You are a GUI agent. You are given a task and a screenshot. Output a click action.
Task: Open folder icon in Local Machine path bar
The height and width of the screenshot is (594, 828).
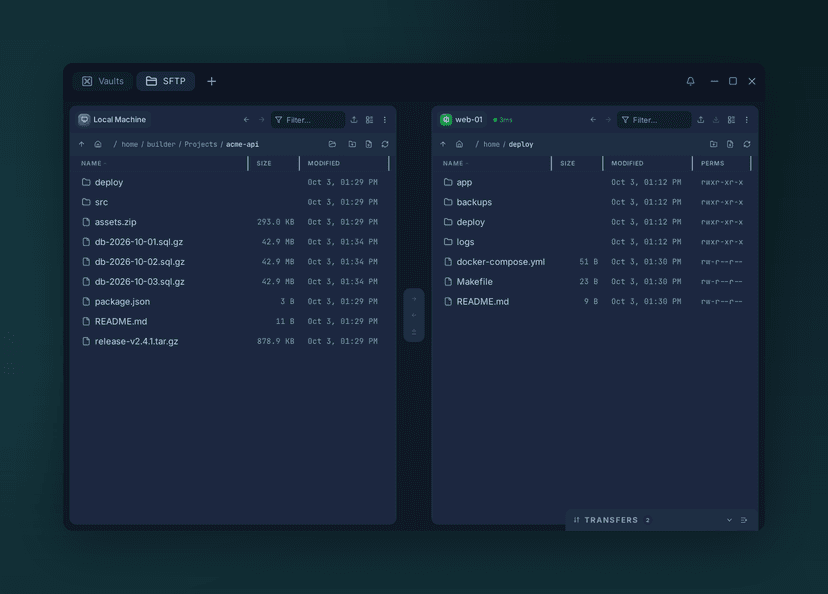click(332, 144)
